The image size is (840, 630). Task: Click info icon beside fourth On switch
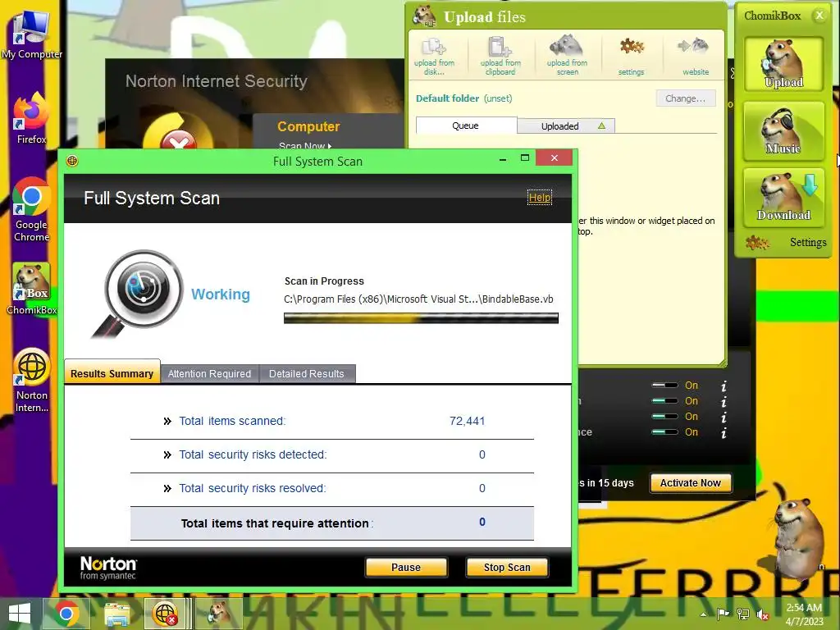(x=724, y=432)
